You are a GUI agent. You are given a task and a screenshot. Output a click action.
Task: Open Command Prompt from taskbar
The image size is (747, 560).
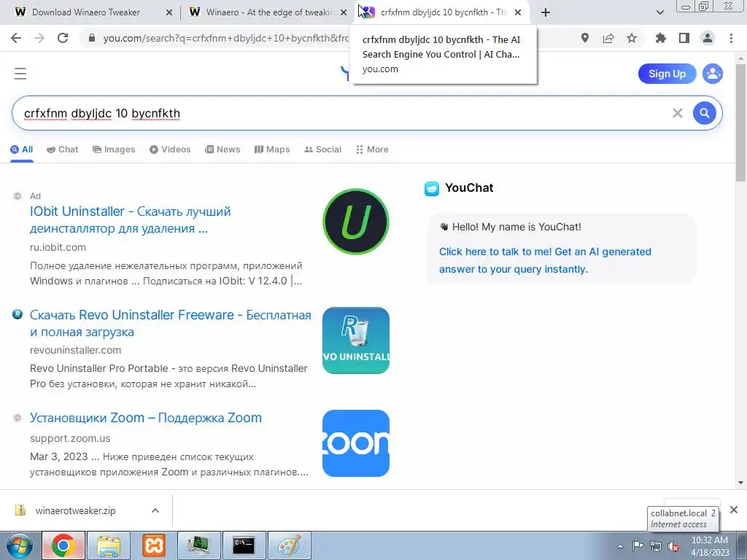[244, 545]
